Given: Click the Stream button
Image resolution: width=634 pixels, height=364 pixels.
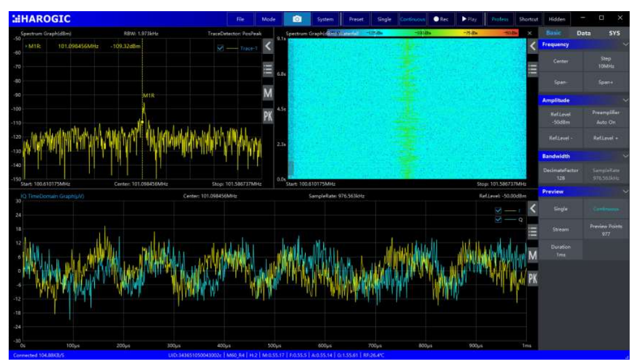Looking at the screenshot, I should click(x=560, y=229).
